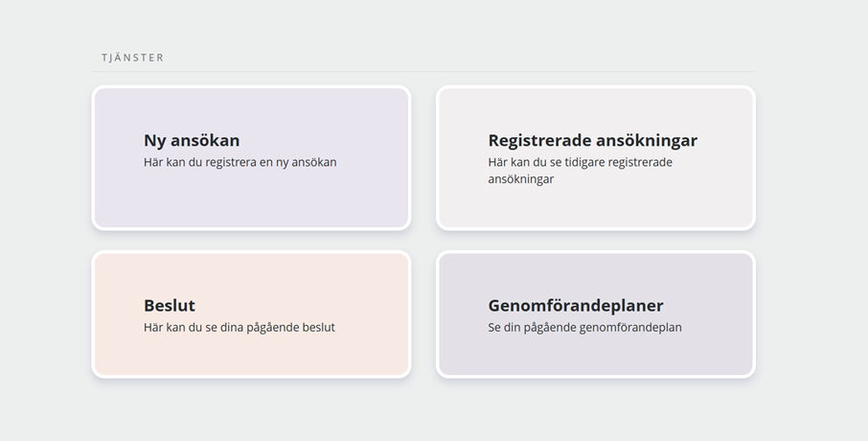
Task: Click the "tidigare registrerade ansökningar" description text
Action: coord(580,171)
